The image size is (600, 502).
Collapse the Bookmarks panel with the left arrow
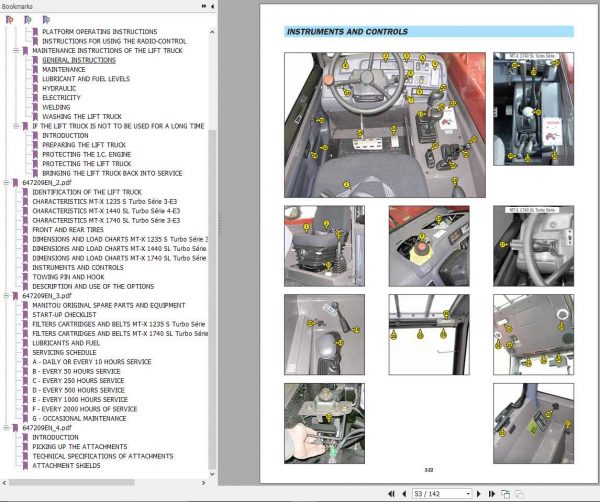212,6
